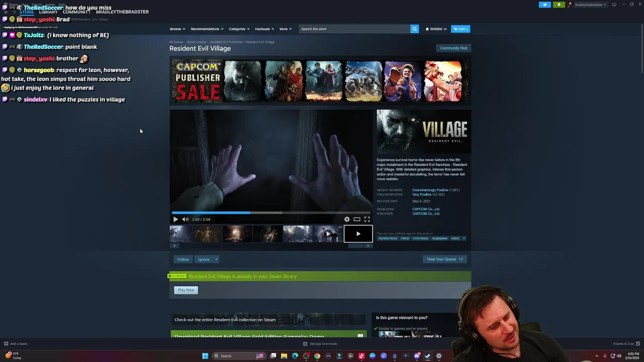Switch to the COMMUNITY tab
Screen dimensions: 644x362
pyautogui.click(x=76, y=12)
